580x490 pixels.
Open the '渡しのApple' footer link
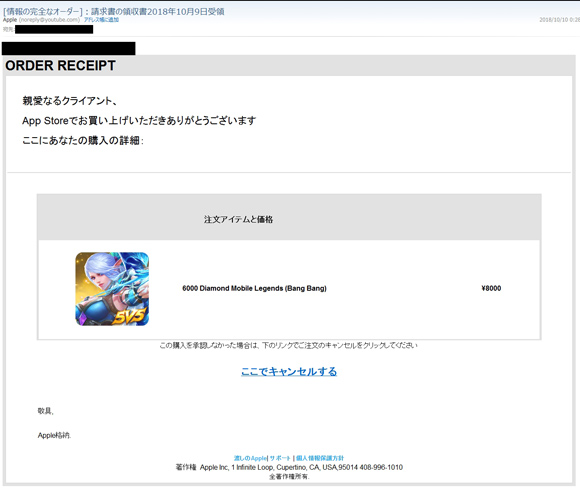click(x=250, y=458)
